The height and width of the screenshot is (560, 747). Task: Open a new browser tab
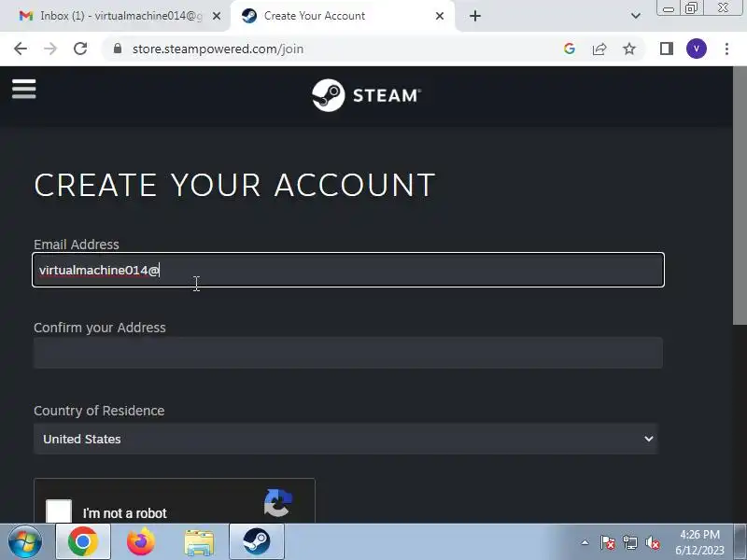pos(475,16)
